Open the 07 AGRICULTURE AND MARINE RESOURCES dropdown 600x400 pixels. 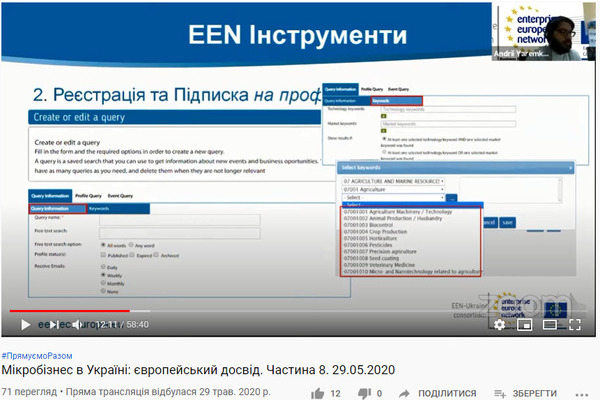click(393, 181)
